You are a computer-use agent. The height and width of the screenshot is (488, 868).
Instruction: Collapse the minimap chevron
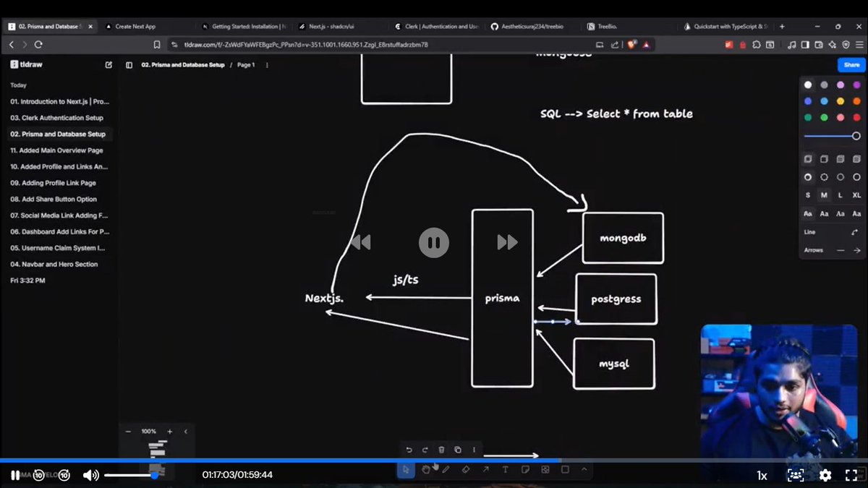(186, 432)
